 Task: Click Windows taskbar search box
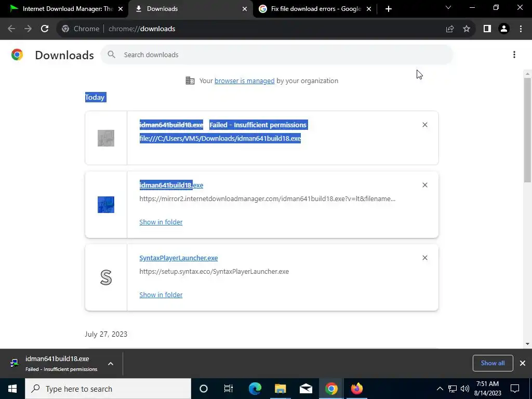(108, 389)
